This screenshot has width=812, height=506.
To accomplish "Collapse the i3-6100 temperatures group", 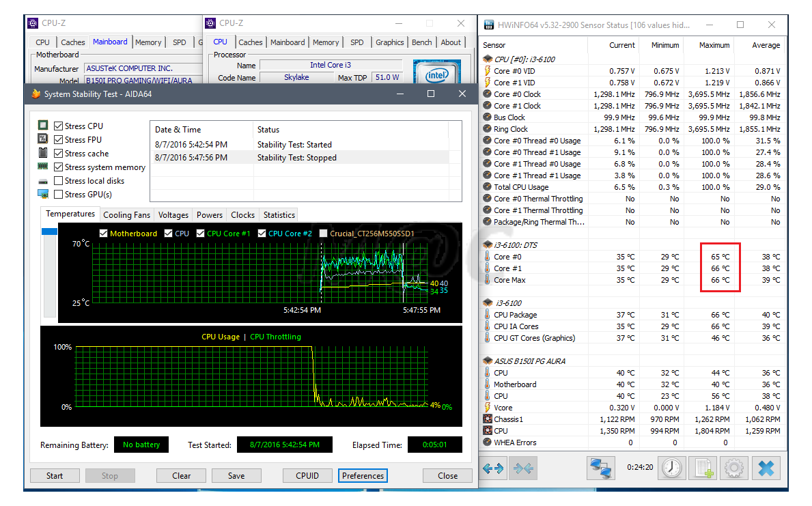I will (x=488, y=303).
